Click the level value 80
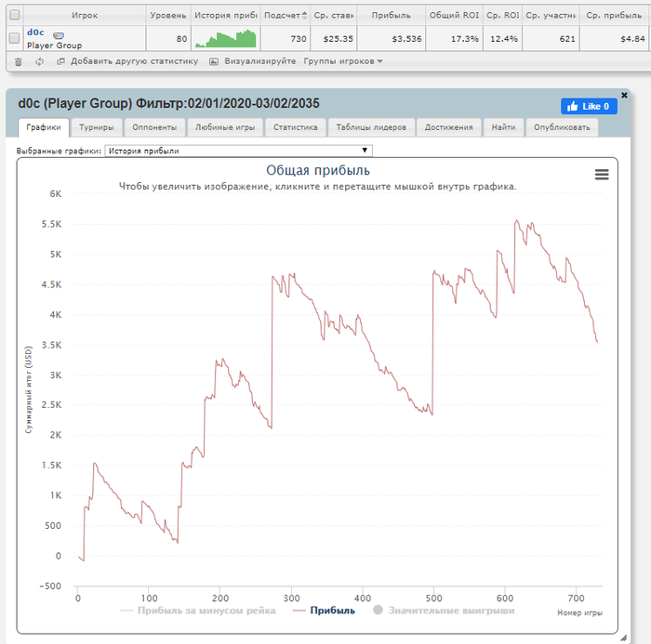 (x=182, y=39)
